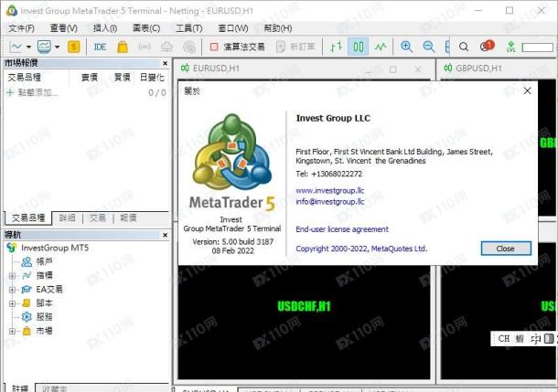Viewport: 558px width, 392px height.
Task: Select the 報價 tab in Market Watch
Action: pyautogui.click(x=128, y=217)
